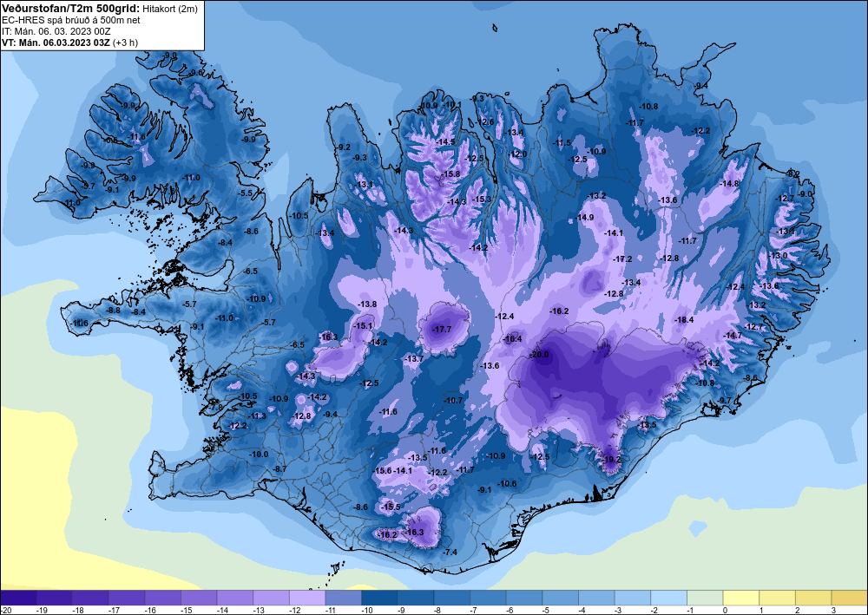This screenshot has height=615, width=868.
Task: Click the -8.7 temperature label
Action: coord(280,469)
